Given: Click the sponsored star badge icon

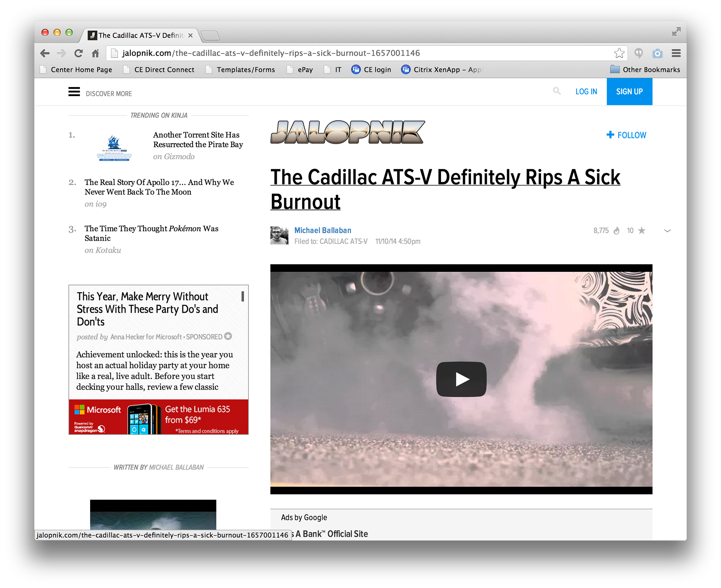Looking at the screenshot, I should click(x=228, y=336).
